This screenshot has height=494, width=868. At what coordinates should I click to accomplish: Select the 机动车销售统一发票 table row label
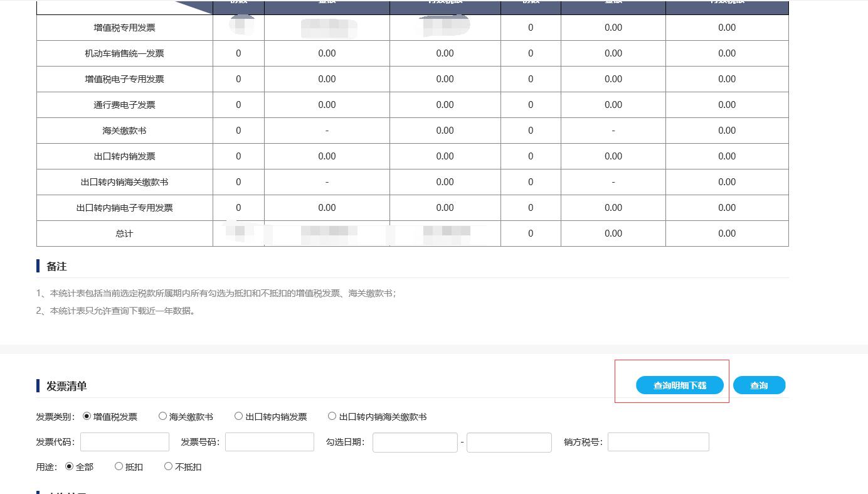click(124, 53)
